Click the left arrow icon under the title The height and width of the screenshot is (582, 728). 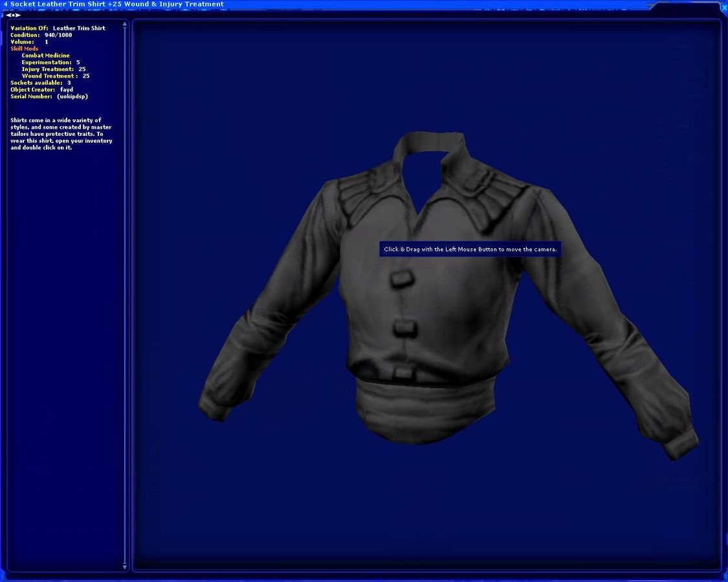point(8,15)
